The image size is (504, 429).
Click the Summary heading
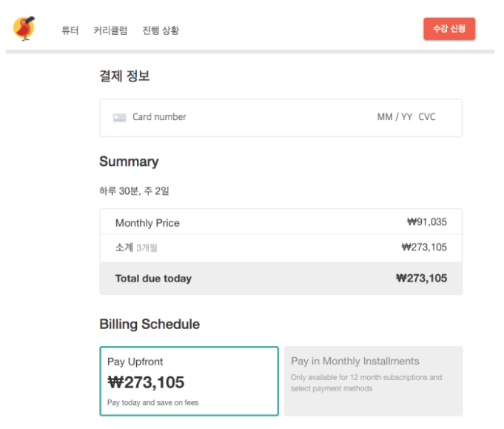click(x=129, y=162)
